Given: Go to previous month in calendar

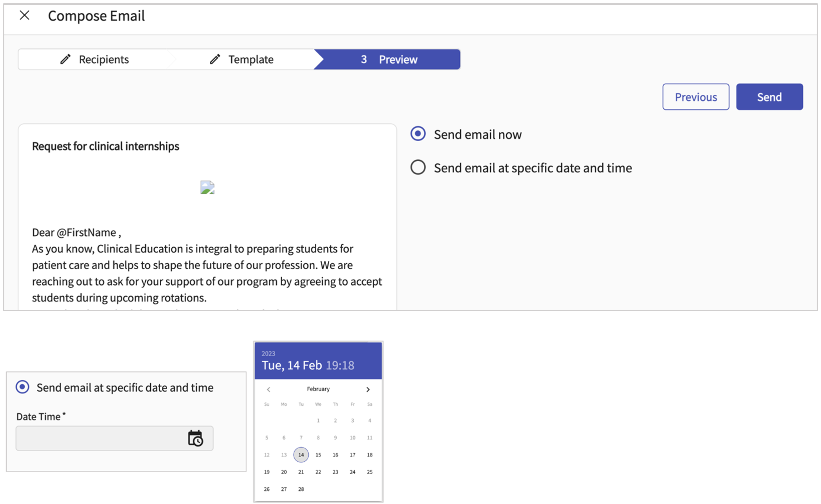Looking at the screenshot, I should coord(268,389).
